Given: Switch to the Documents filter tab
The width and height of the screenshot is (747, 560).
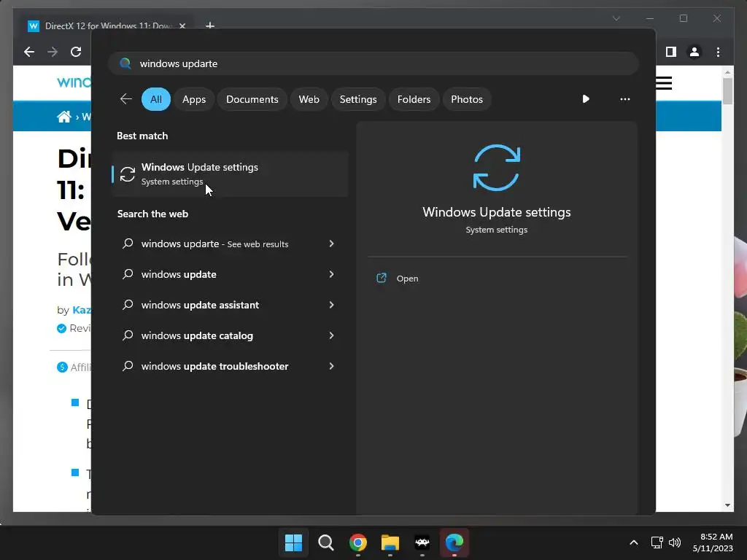Looking at the screenshot, I should tap(252, 99).
